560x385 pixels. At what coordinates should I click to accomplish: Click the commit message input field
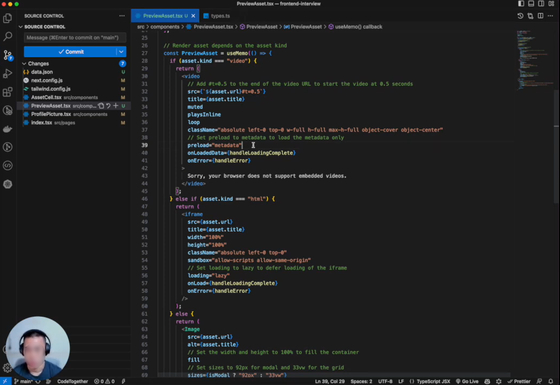(x=75, y=38)
